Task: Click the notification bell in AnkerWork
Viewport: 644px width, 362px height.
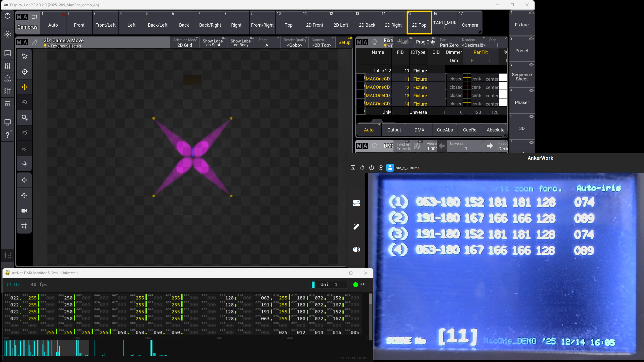Action: coord(362,168)
